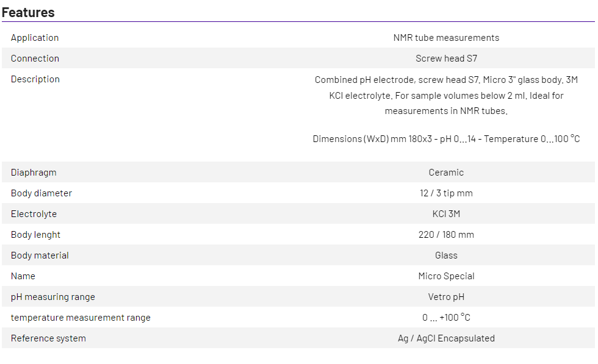This screenshot has width=598, height=364.
Task: Click the Screw head S7 value
Action: click(446, 59)
